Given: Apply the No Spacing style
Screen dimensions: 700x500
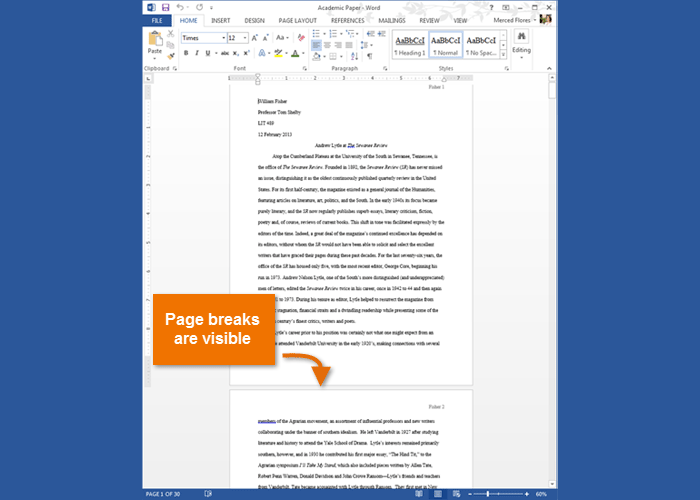Looking at the screenshot, I should tap(481, 45).
